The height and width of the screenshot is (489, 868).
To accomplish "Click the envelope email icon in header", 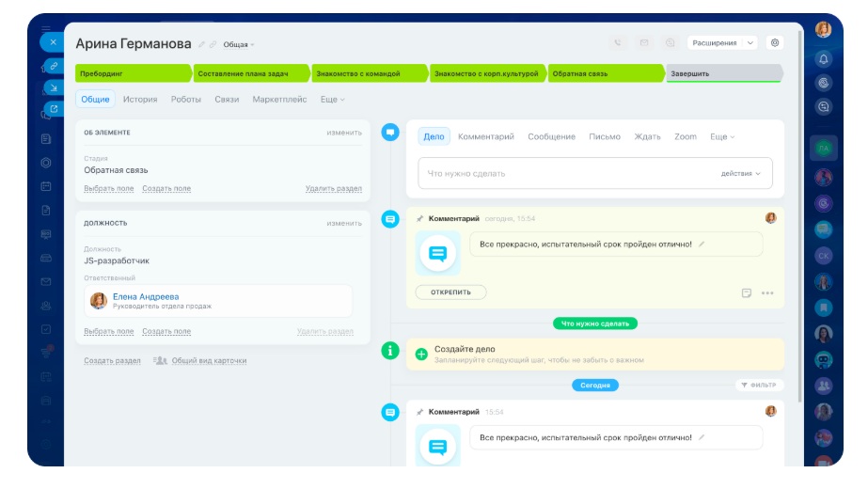I will pyautogui.click(x=644, y=42).
